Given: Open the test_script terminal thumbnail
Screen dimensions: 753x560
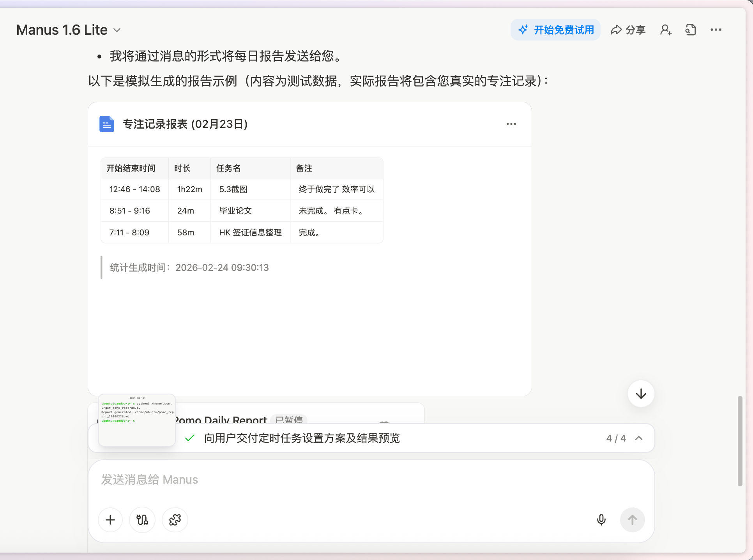Looking at the screenshot, I should (x=137, y=420).
